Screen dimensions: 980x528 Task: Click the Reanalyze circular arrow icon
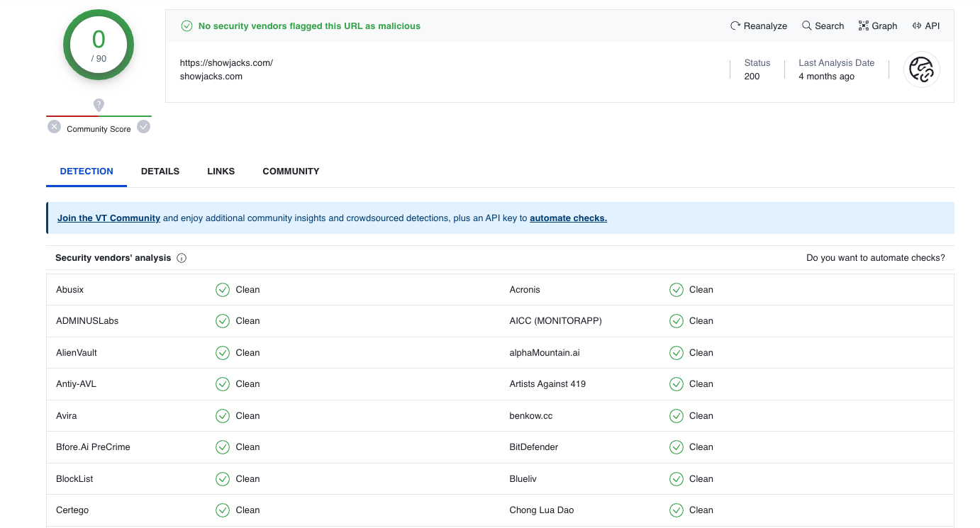[x=735, y=26]
